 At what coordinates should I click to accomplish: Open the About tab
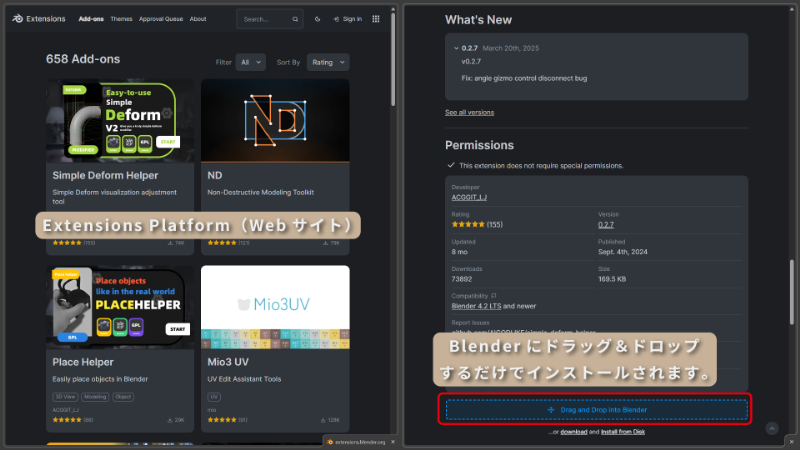click(198, 19)
